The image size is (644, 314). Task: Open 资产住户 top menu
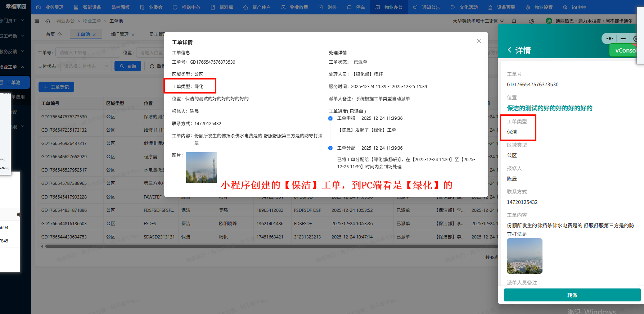point(257,7)
